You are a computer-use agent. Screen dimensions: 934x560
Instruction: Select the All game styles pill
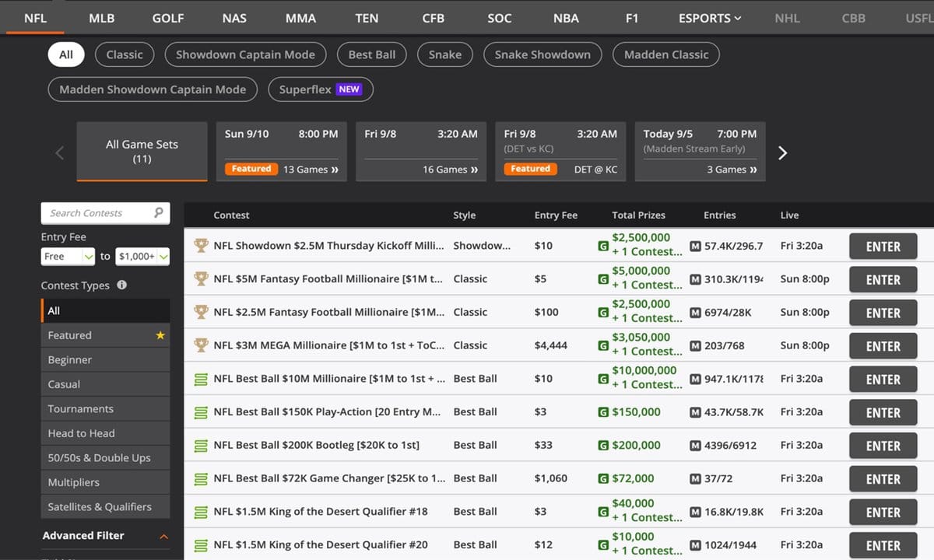click(x=66, y=54)
